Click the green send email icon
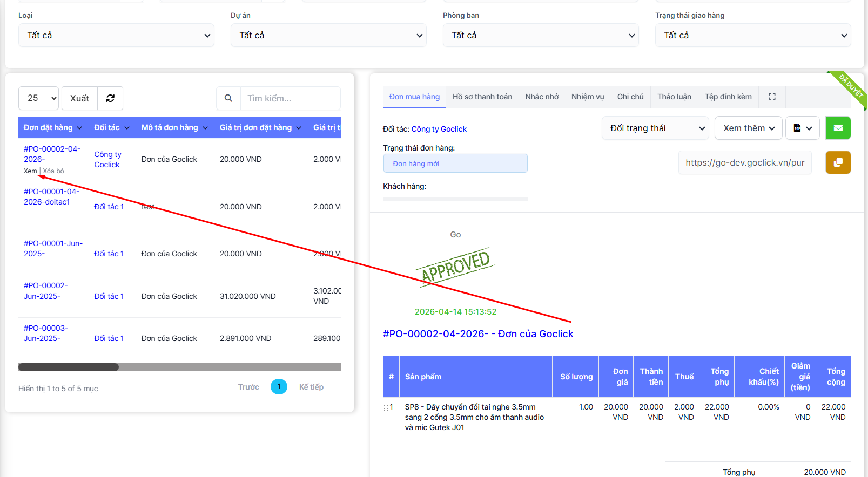The image size is (868, 477). click(x=838, y=128)
